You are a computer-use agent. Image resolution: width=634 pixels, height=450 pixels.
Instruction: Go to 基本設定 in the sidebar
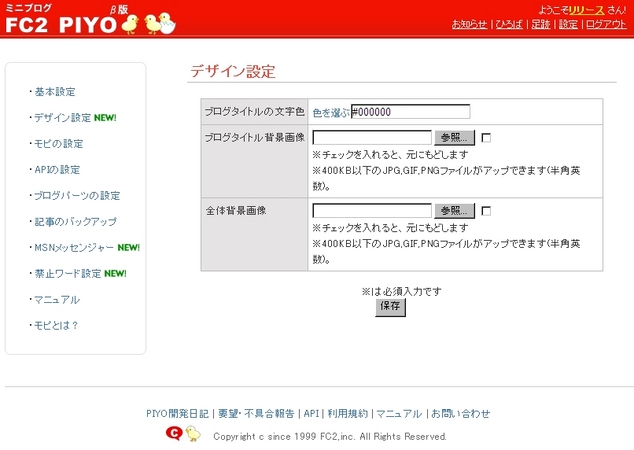55,92
